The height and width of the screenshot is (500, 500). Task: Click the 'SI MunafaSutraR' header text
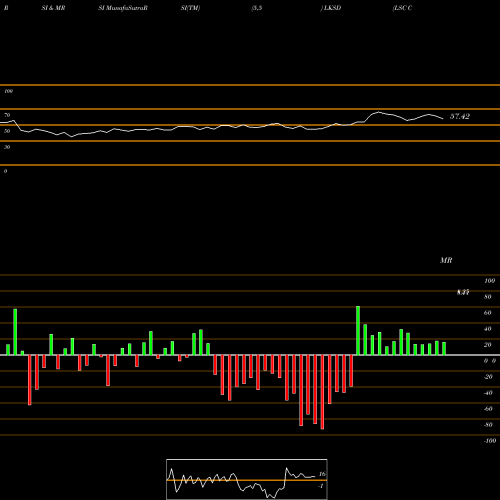point(123,8)
